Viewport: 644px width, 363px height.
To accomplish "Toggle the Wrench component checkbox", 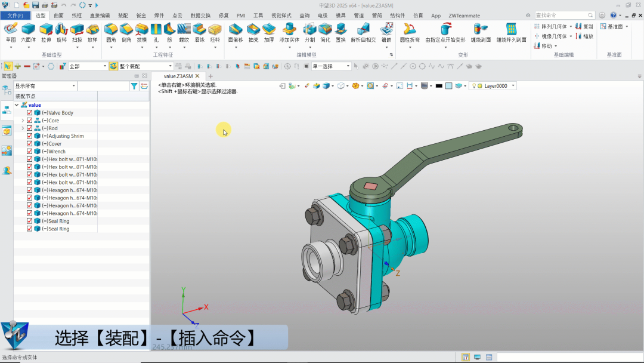I will (x=30, y=152).
